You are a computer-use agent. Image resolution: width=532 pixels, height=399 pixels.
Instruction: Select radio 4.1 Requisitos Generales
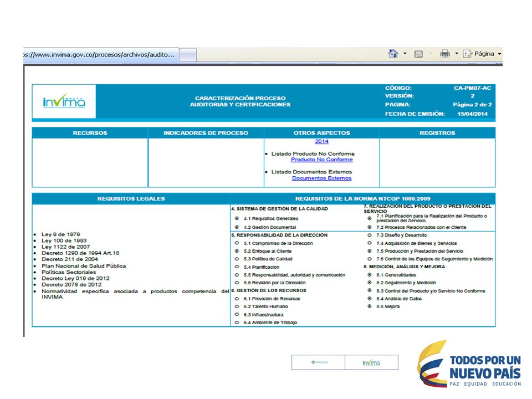(x=237, y=218)
